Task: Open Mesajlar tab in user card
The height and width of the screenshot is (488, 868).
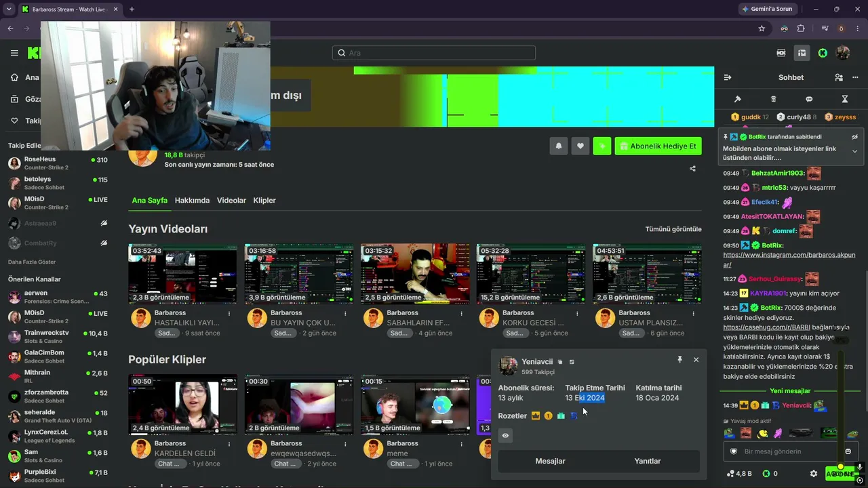Action: [550, 461]
